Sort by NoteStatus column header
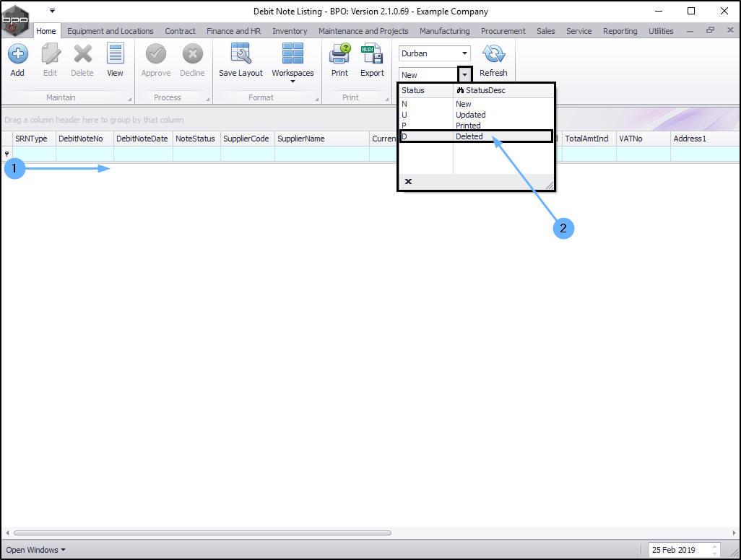The image size is (741, 560). pyautogui.click(x=196, y=139)
